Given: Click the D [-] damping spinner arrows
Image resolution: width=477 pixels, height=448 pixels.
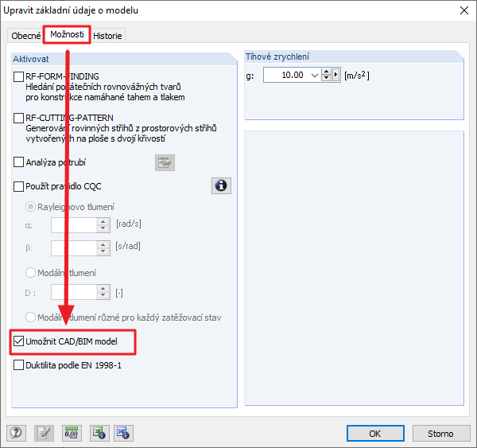Looking at the screenshot, I should pos(103,292).
